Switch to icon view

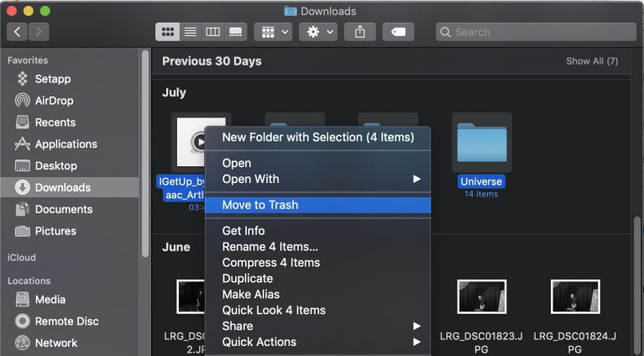point(168,32)
